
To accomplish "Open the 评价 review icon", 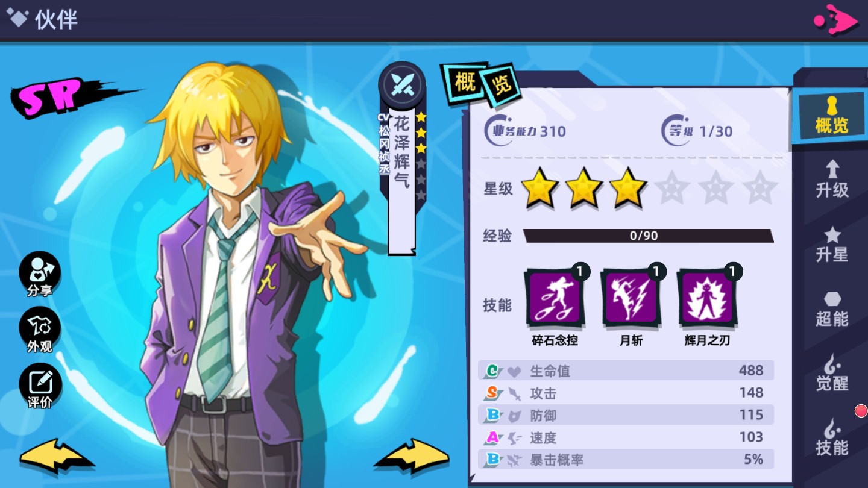I will tap(40, 387).
